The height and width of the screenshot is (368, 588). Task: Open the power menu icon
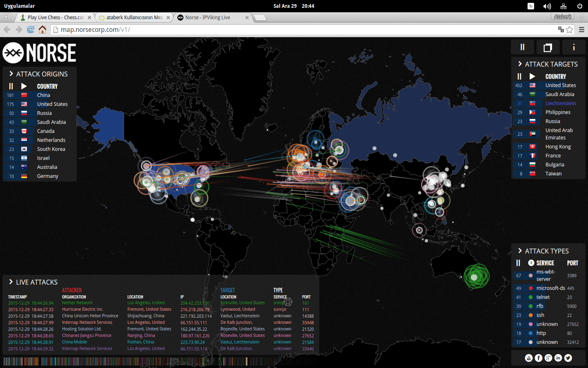[x=580, y=6]
